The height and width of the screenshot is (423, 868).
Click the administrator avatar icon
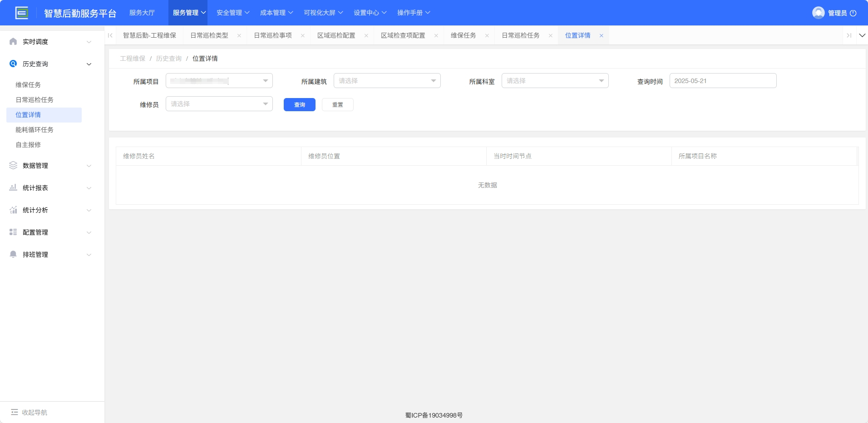818,13
